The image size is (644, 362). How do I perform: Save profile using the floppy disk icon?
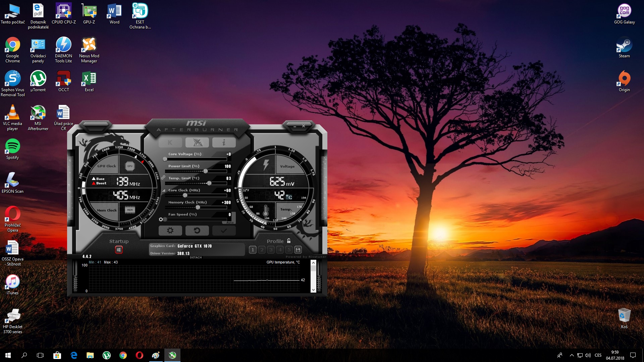point(298,250)
